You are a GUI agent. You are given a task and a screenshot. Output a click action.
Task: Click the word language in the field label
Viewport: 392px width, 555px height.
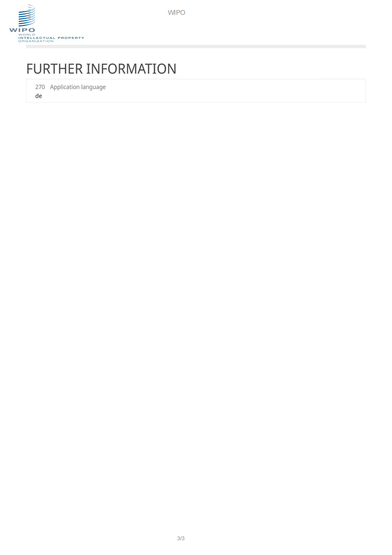(93, 87)
